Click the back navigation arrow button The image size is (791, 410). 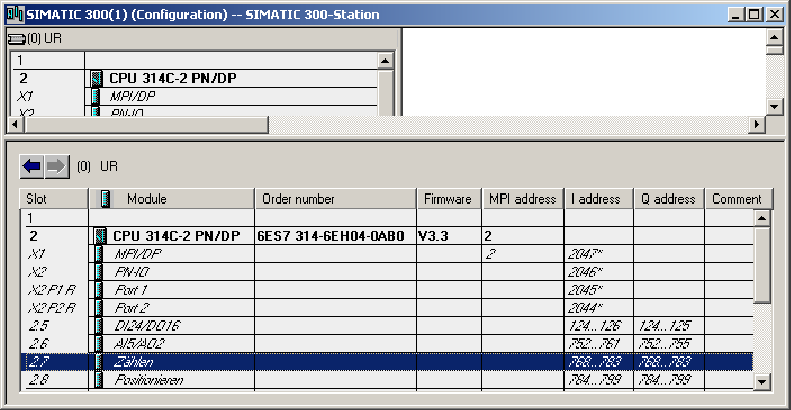coord(32,166)
